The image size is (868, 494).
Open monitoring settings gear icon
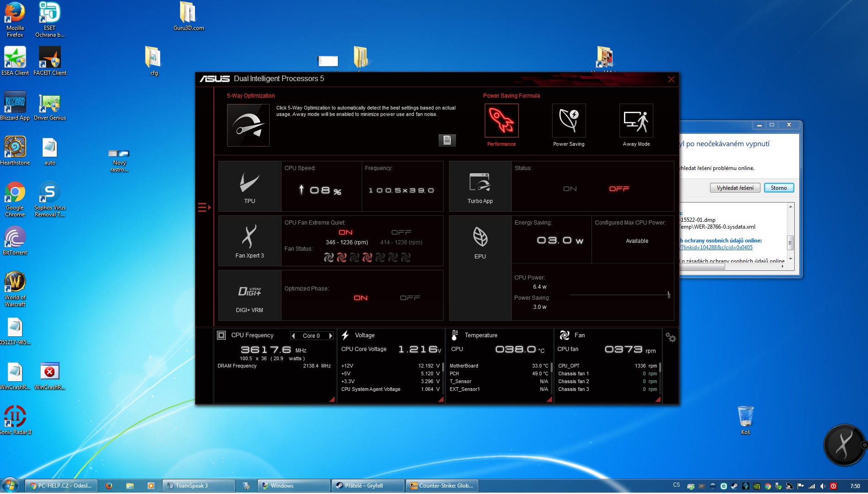[671, 337]
